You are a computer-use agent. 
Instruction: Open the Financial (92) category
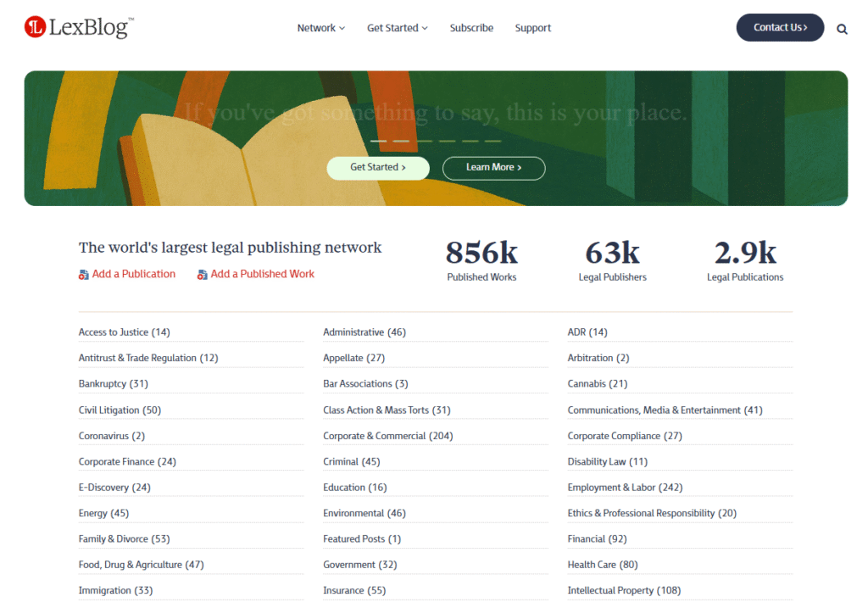(x=598, y=538)
